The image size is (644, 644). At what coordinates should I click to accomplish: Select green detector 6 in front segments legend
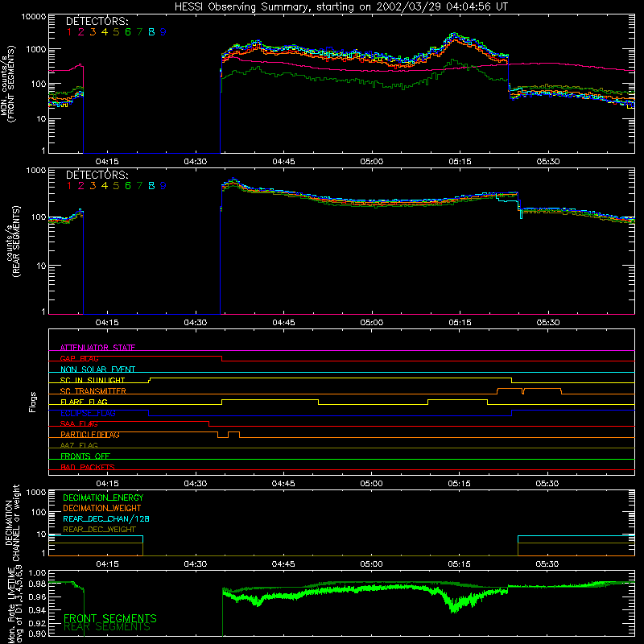pyautogui.click(x=128, y=31)
